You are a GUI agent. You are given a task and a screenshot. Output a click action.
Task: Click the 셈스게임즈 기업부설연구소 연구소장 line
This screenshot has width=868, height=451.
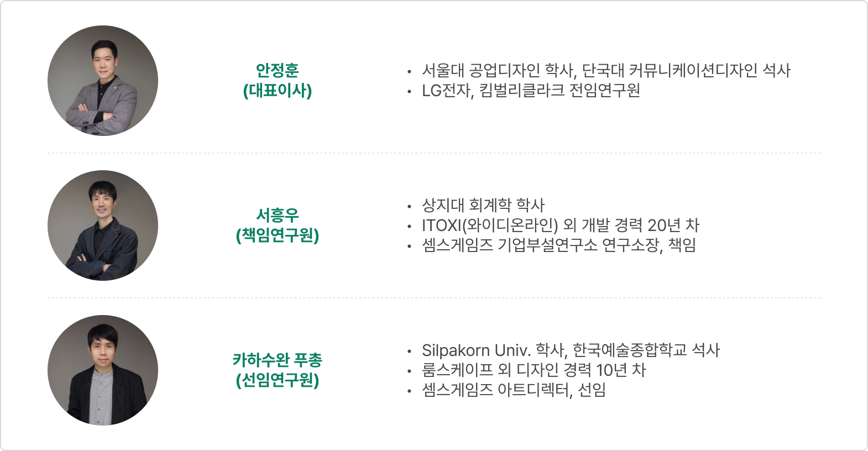tap(558, 245)
